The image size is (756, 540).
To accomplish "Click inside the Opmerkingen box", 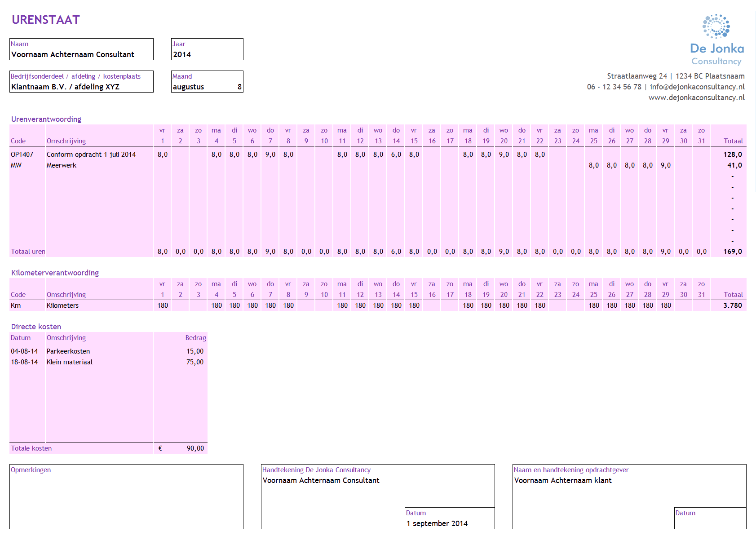I will [126, 499].
